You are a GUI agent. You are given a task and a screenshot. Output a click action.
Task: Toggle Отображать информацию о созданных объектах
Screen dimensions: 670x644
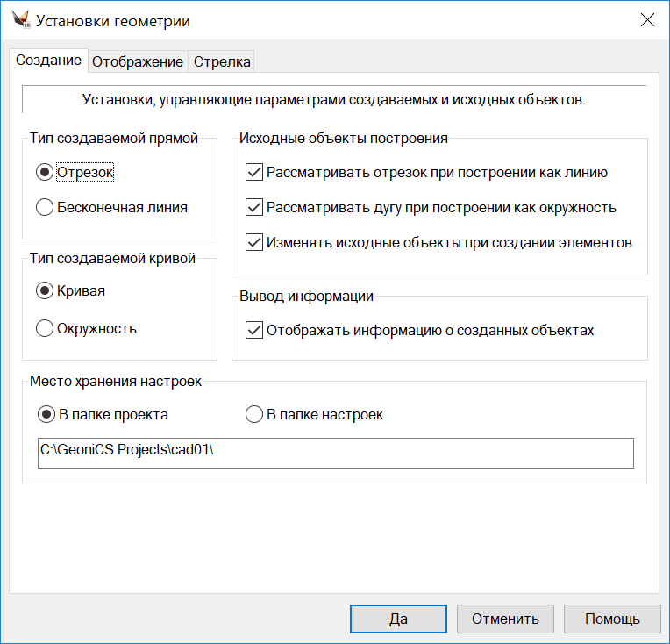(x=255, y=331)
